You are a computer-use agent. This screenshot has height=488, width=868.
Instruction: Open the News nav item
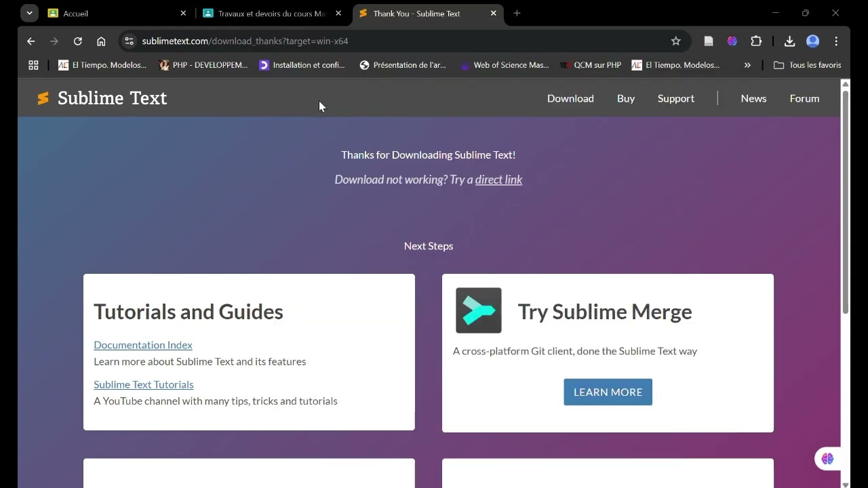coord(753,98)
